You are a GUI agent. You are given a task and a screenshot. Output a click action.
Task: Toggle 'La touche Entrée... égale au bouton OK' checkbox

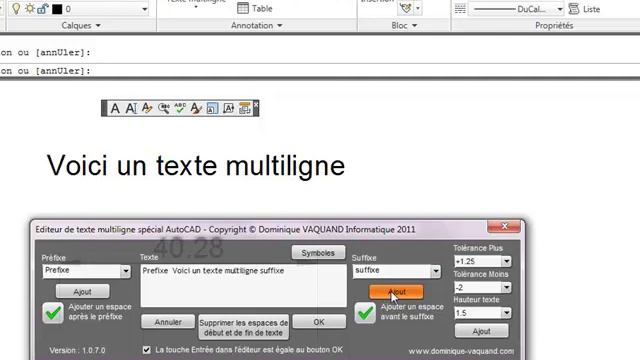[x=147, y=350]
